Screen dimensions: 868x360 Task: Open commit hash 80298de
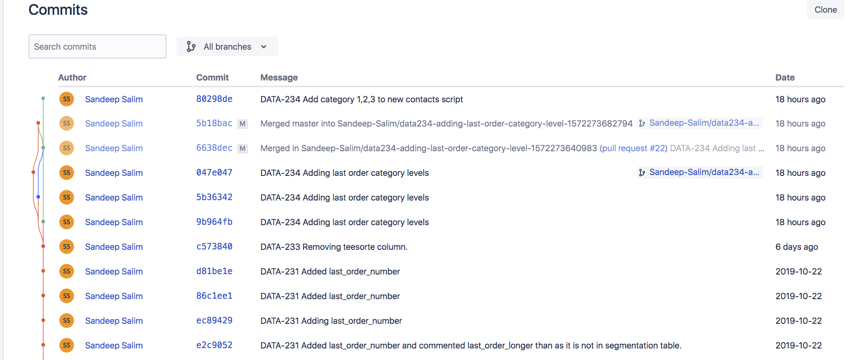coord(214,99)
